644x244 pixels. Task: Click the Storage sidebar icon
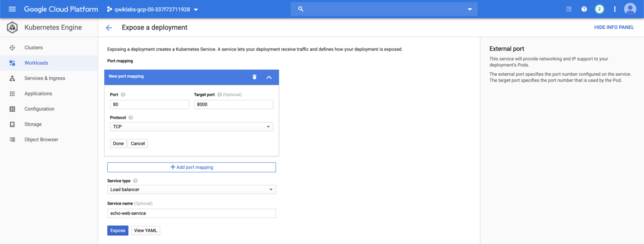point(12,124)
